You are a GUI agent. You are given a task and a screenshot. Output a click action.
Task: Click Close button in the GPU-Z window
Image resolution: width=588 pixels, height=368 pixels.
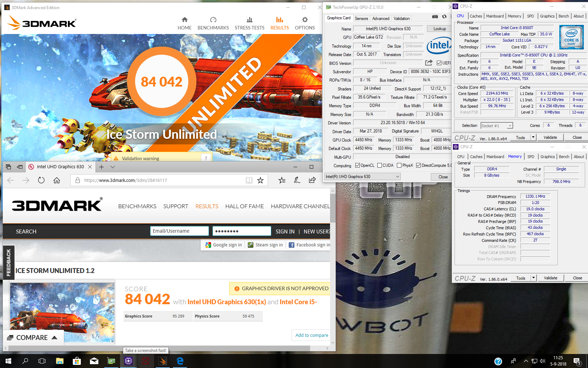coord(443,177)
